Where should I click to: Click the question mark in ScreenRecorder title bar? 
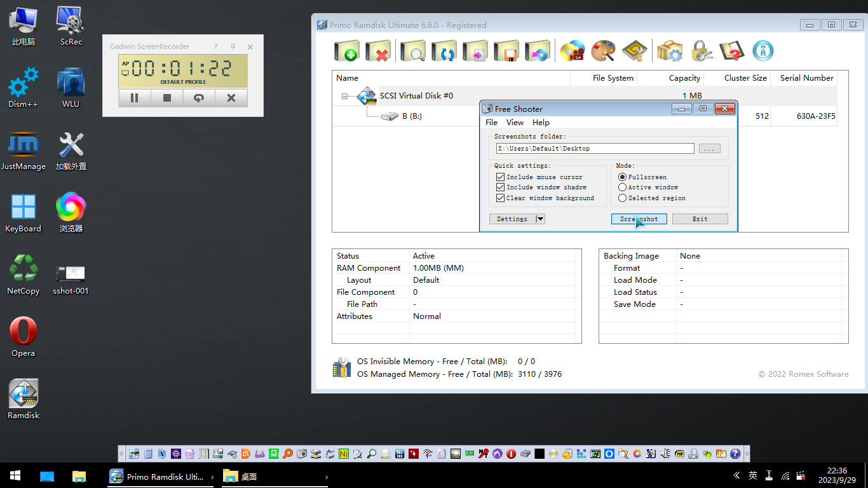pyautogui.click(x=215, y=46)
